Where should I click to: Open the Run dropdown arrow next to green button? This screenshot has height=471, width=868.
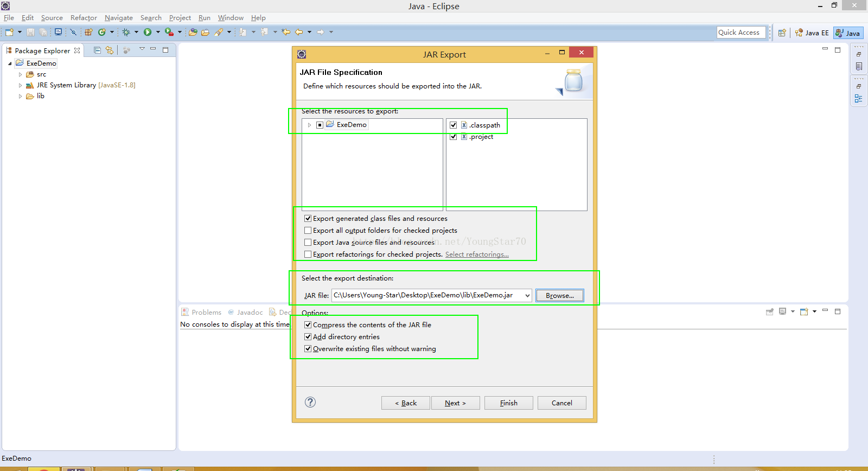pos(158,32)
